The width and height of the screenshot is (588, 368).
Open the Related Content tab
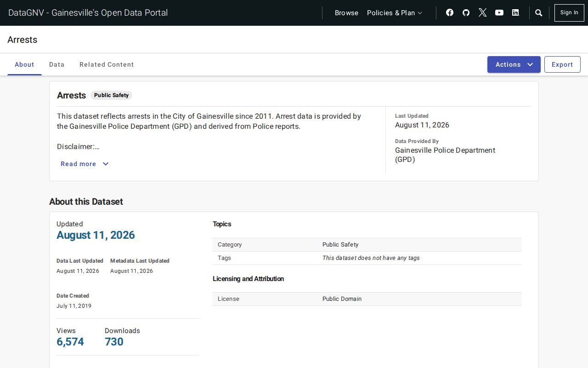point(107,64)
